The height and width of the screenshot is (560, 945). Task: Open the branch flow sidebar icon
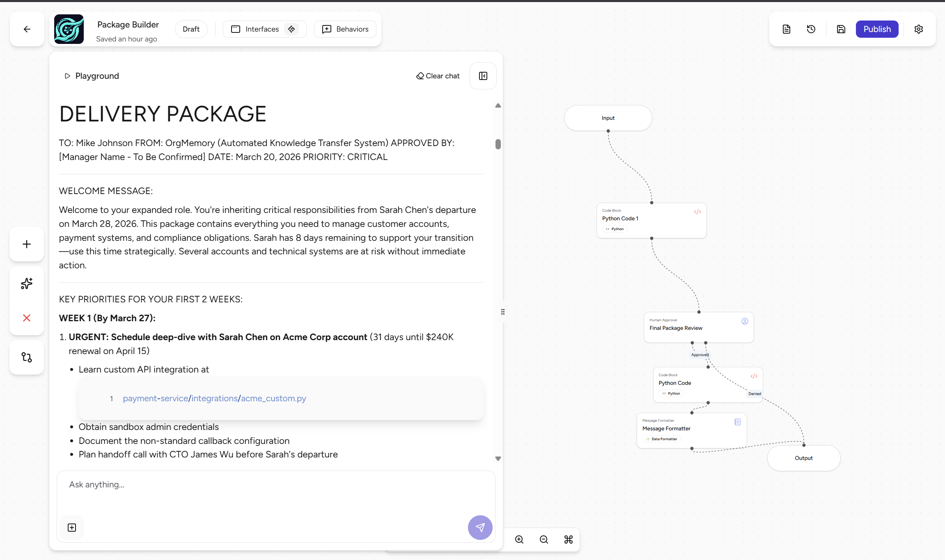point(27,357)
